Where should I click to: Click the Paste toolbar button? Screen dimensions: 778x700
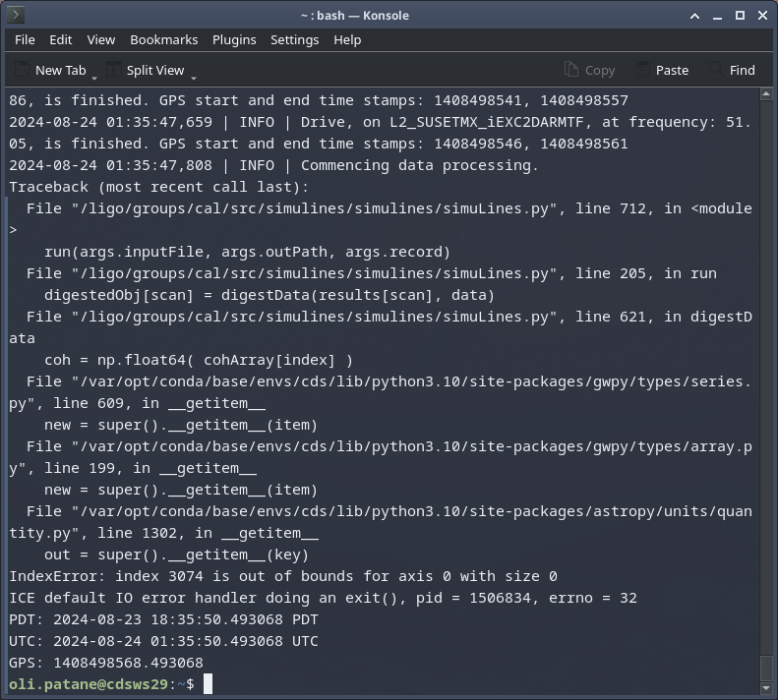[x=662, y=70]
